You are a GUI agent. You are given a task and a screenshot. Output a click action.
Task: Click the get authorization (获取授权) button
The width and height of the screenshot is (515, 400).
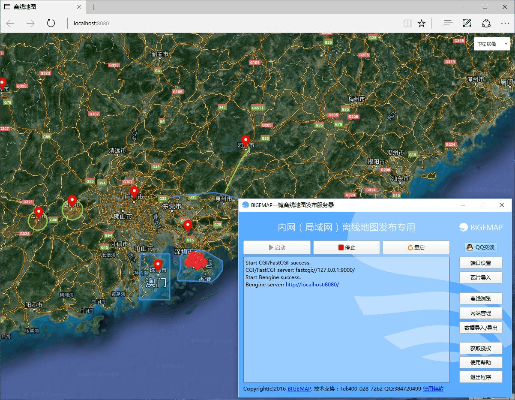(481, 348)
